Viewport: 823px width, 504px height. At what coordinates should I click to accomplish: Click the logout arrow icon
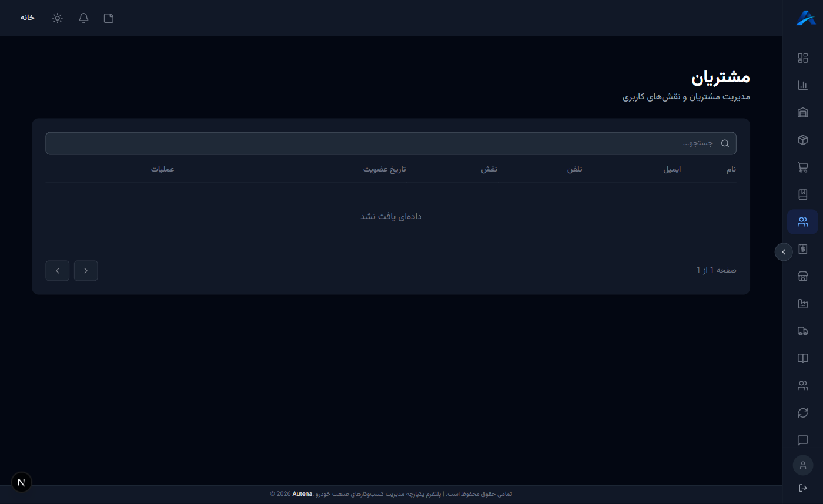802,488
